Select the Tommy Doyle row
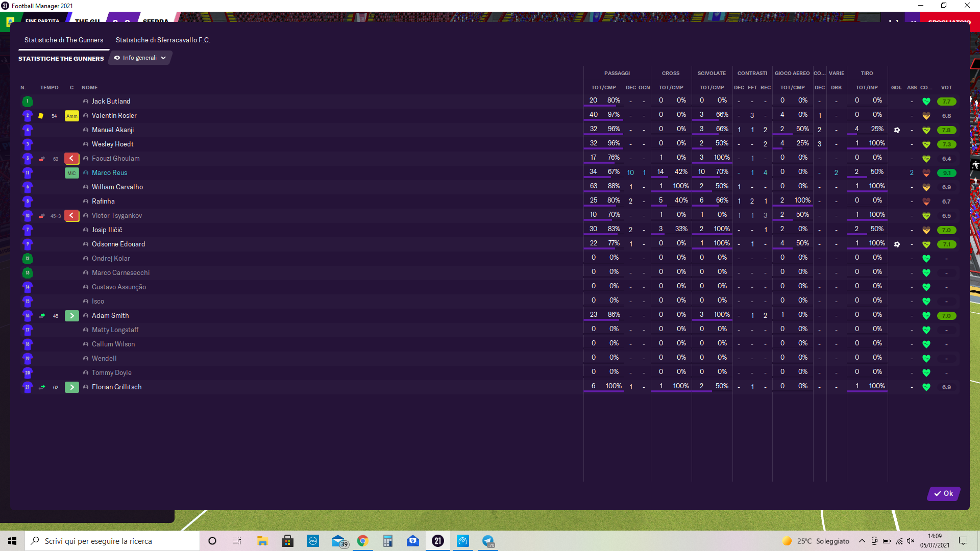This screenshot has width=980, height=551. (489, 373)
